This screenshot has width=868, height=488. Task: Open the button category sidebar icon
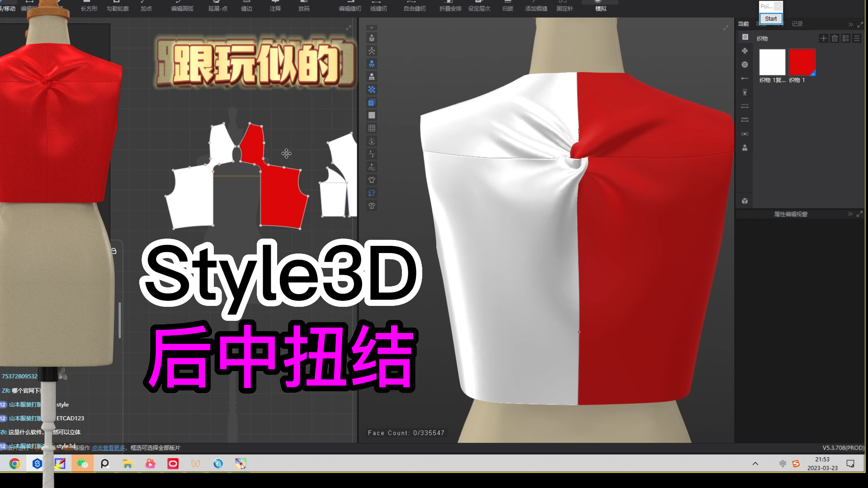click(745, 65)
